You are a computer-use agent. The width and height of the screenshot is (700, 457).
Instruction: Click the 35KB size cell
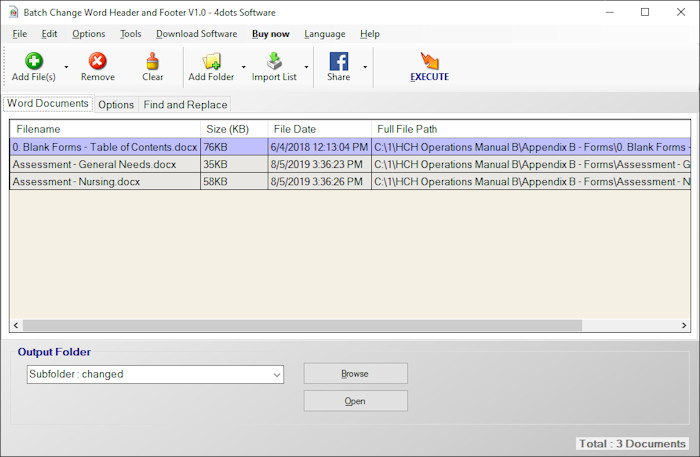point(234,164)
